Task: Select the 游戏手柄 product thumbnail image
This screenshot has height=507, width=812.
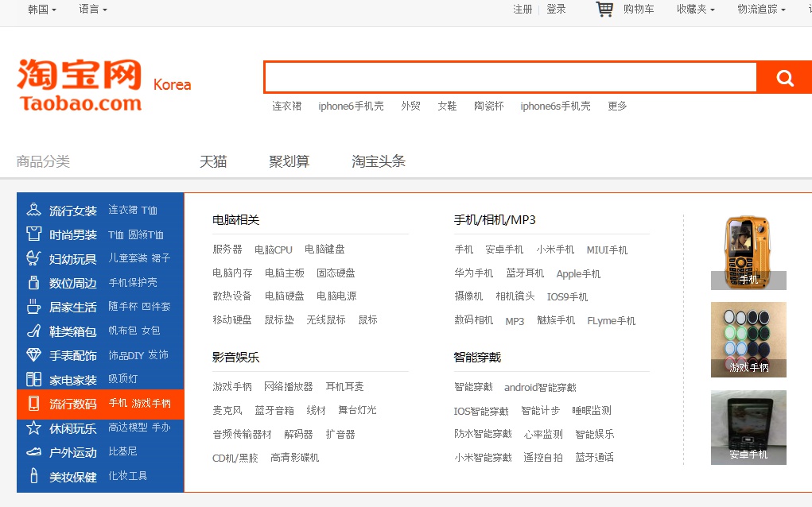Action: click(748, 339)
